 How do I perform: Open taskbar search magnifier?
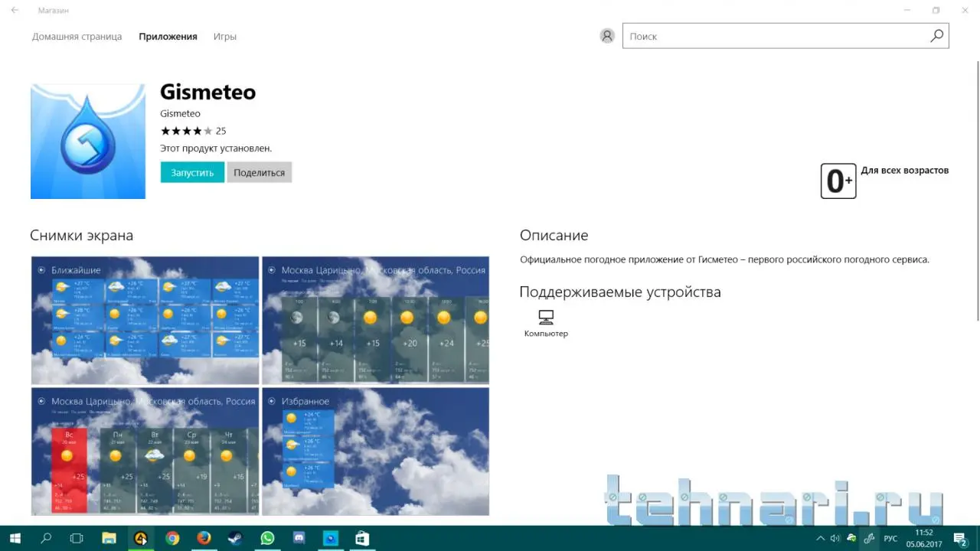click(x=46, y=538)
